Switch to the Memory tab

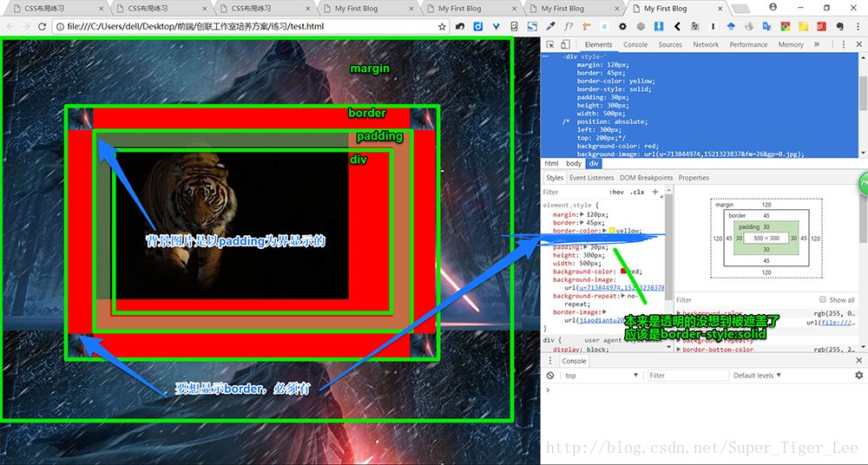(791, 45)
